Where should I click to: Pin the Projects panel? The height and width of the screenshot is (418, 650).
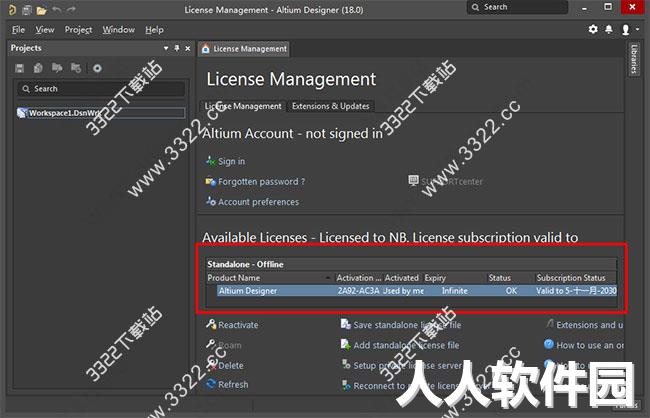pyautogui.click(x=177, y=48)
